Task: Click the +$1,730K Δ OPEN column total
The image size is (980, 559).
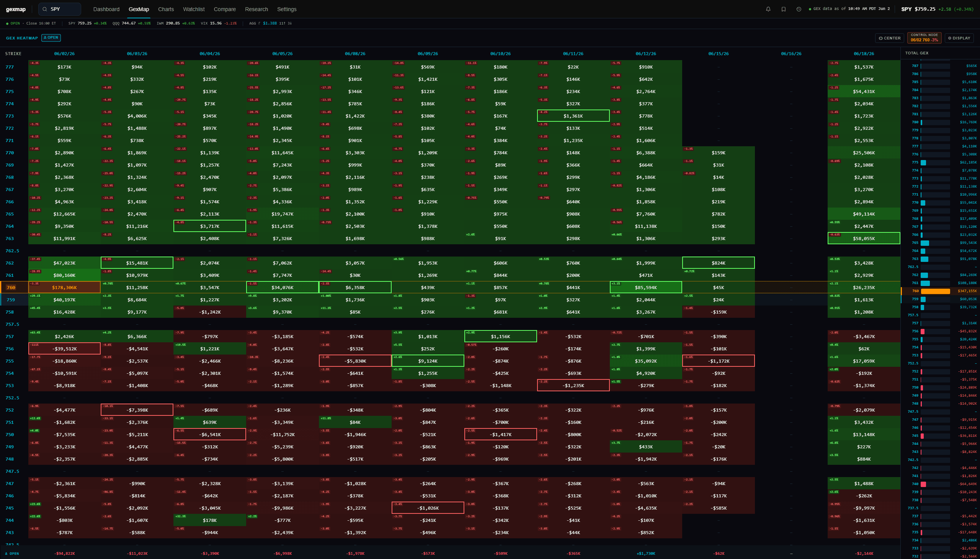Action: point(646,554)
